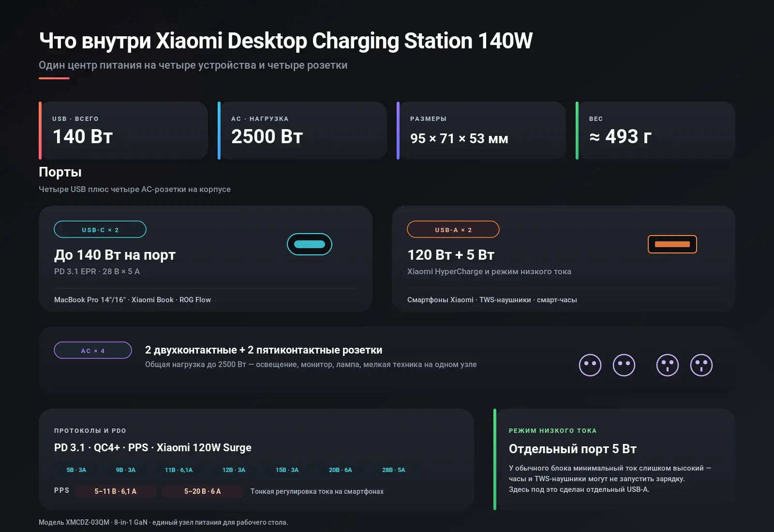
Task: Click the 20В · 6А PDO value
Action: point(341,470)
